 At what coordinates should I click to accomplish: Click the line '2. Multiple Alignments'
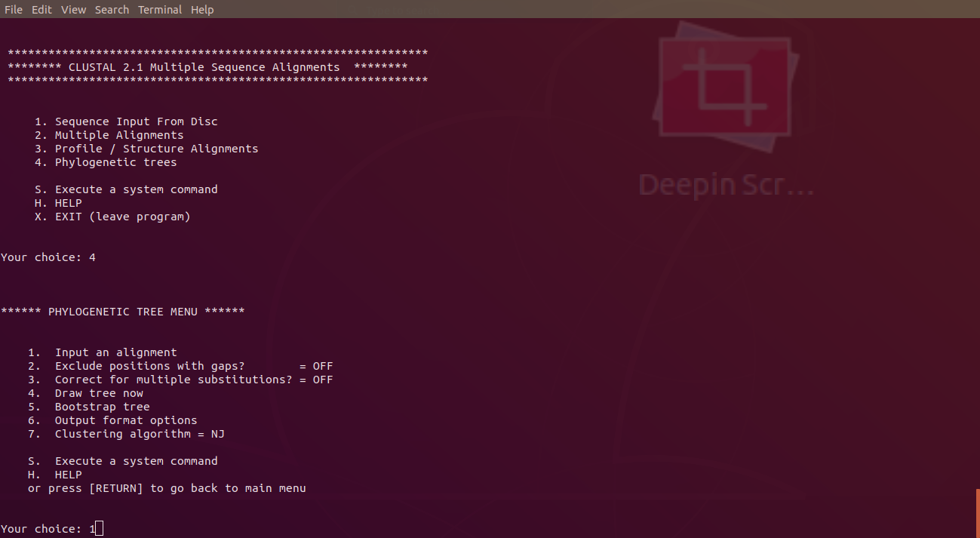109,135
